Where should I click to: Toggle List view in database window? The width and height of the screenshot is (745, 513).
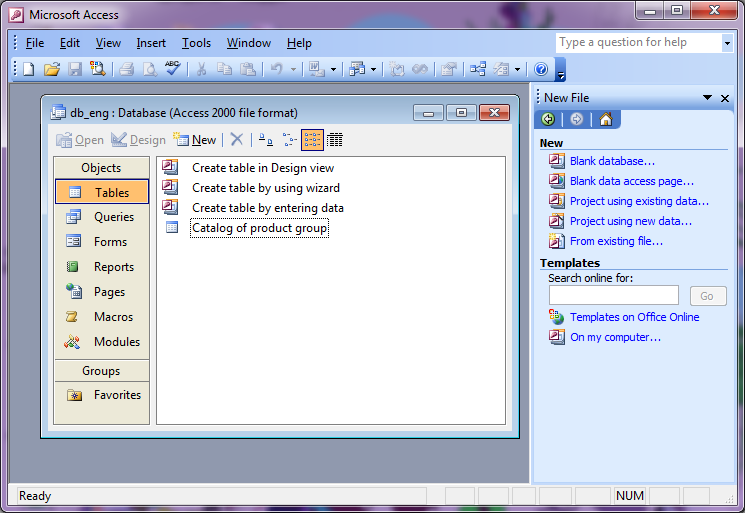[x=312, y=140]
